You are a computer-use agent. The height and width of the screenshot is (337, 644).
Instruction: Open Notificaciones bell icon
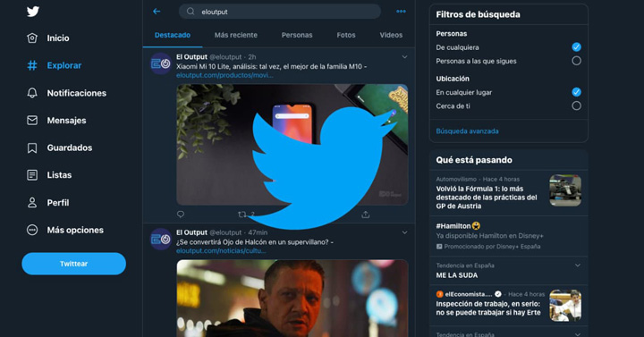[32, 93]
